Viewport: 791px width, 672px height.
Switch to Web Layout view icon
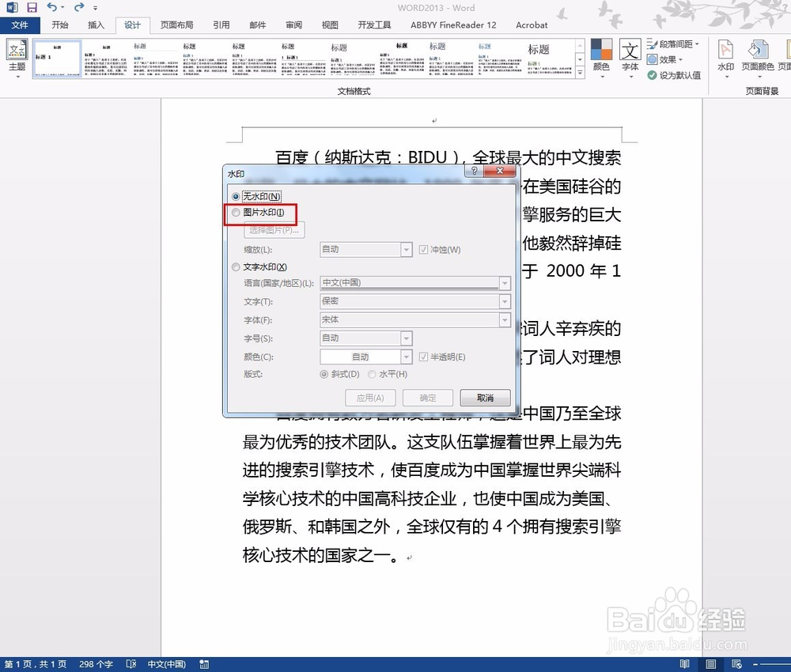point(736,664)
